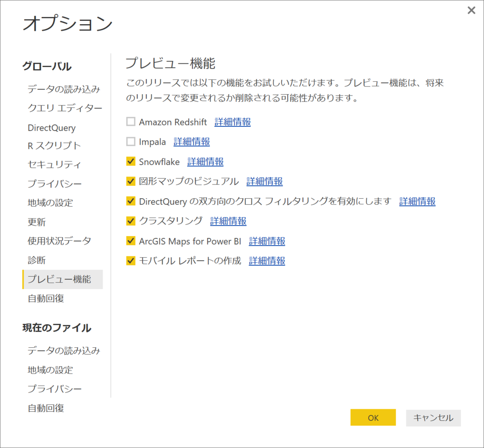This screenshot has width=484, height=448.
Task: Open the 更新 settings page
Action: coord(37,222)
